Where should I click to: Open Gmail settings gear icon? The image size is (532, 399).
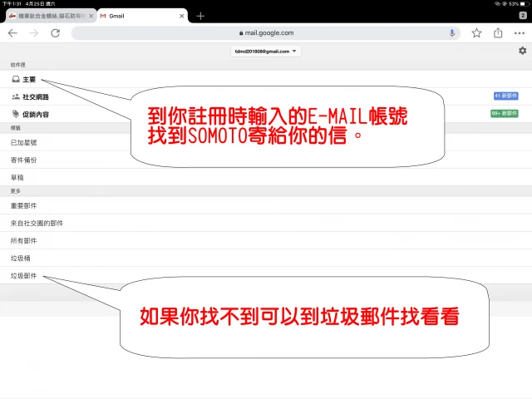point(523,51)
